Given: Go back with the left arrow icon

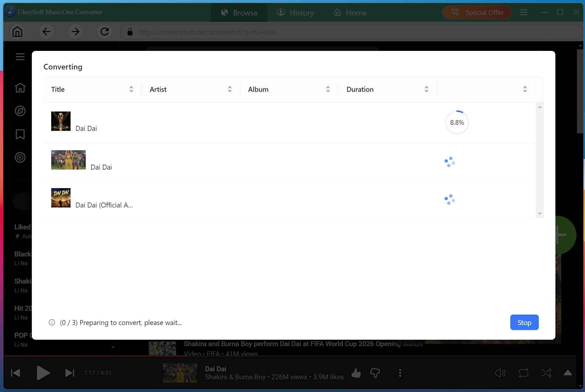Looking at the screenshot, I should point(46,32).
